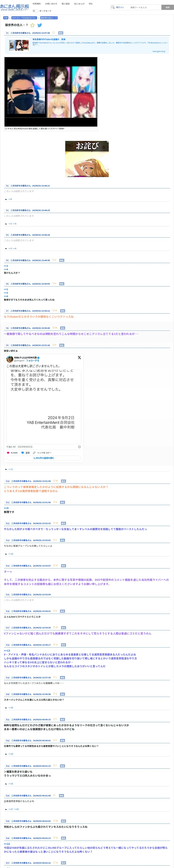This screenshot has width=174, height=868.
Task: Like post 1 with the heart icon
Action: [53, 33]
